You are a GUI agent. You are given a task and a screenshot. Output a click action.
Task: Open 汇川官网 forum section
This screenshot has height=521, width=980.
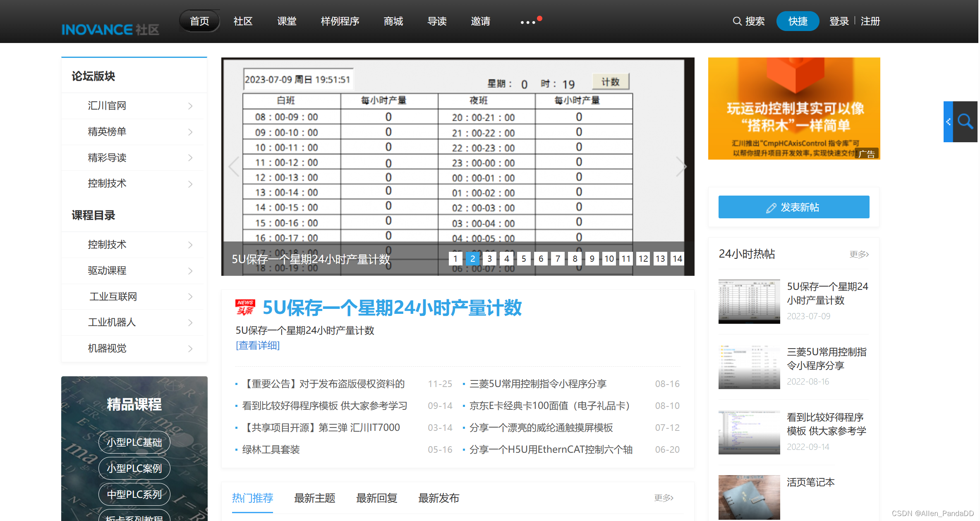click(107, 106)
